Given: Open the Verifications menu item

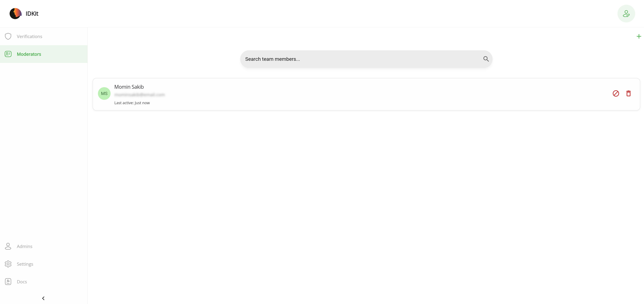Looking at the screenshot, I should 29,36.
